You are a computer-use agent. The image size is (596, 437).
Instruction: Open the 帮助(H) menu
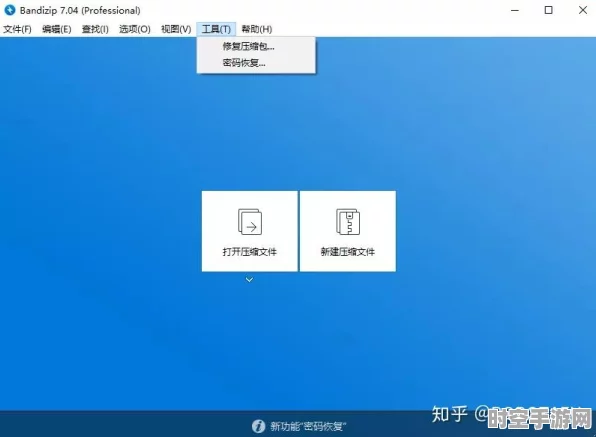tap(257, 29)
